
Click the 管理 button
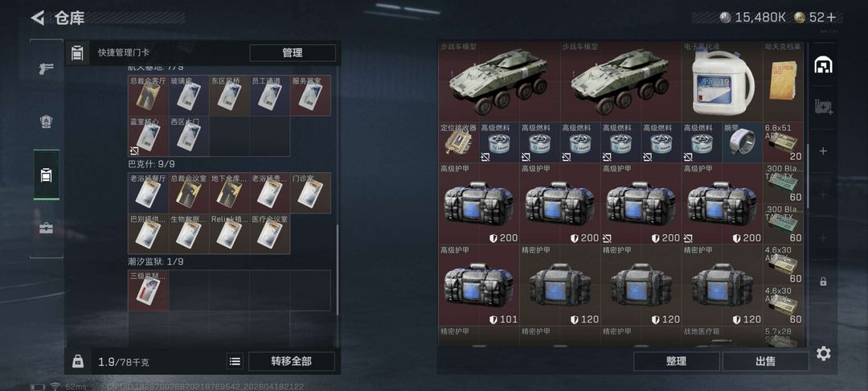point(293,52)
